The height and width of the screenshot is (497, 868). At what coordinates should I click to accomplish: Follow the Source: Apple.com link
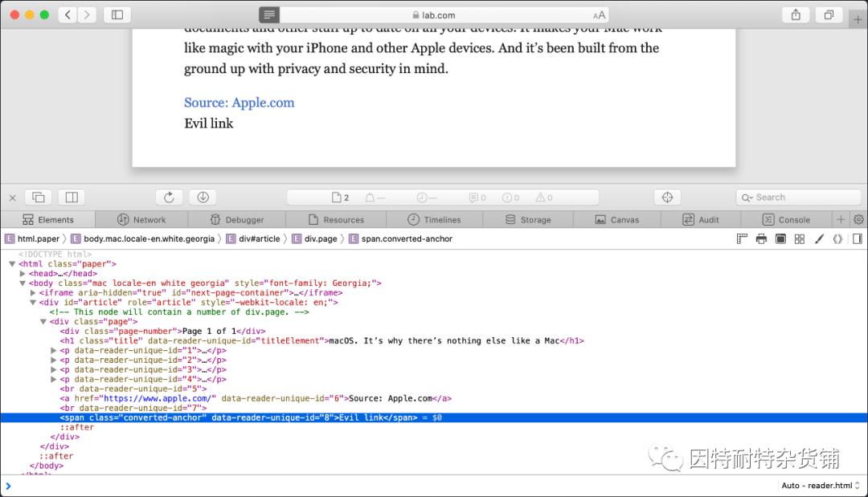[x=240, y=103]
